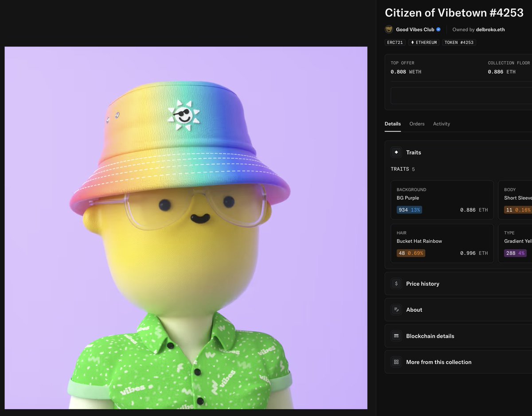Viewport: 532px width, 416px height.
Task: Open owner delbroko.eth profile
Action: [490, 30]
